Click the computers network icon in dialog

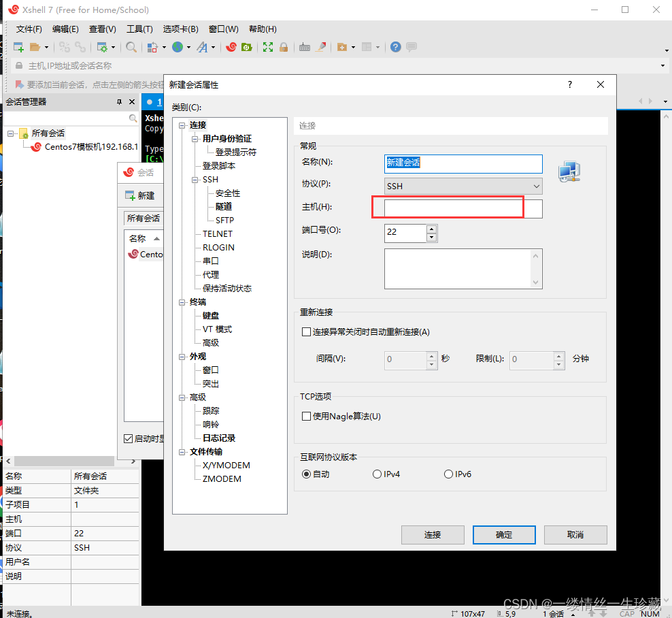pos(569,172)
